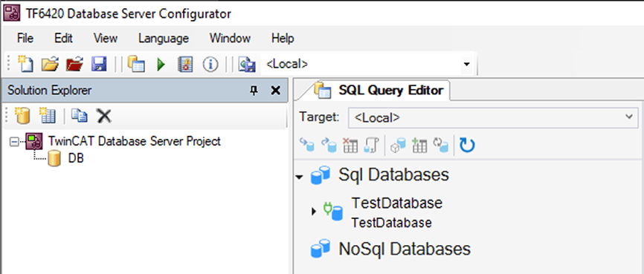Save with the blue floppy disk icon

(x=99, y=65)
